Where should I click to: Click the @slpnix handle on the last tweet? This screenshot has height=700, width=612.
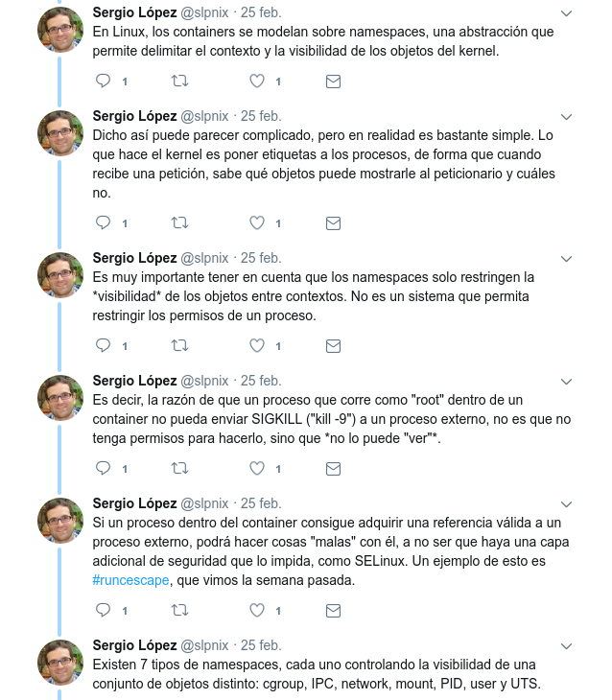204,645
